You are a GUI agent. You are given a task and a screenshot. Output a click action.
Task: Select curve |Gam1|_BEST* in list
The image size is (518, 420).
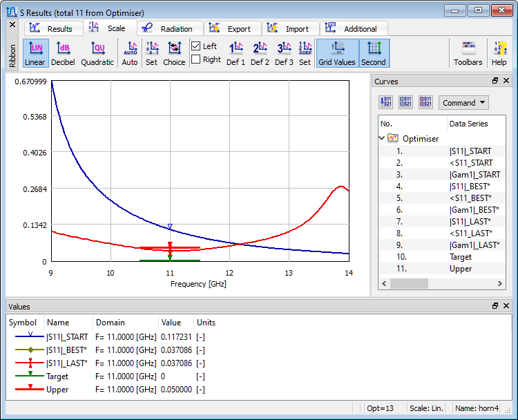(442, 210)
